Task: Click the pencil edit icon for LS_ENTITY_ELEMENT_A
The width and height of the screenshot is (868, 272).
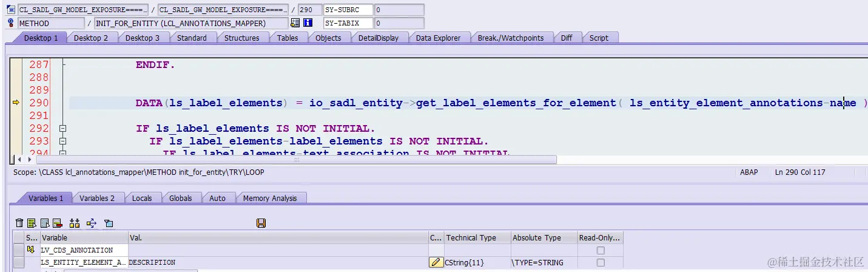Action: [436, 262]
